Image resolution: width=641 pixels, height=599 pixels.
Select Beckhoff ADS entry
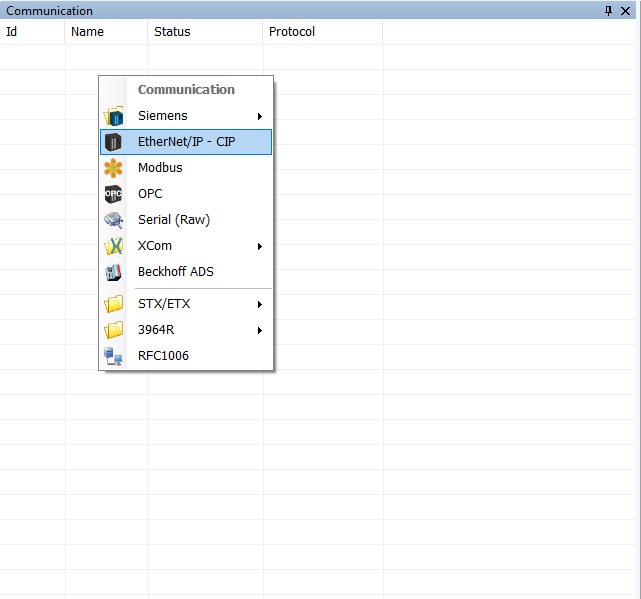pyautogui.click(x=186, y=271)
